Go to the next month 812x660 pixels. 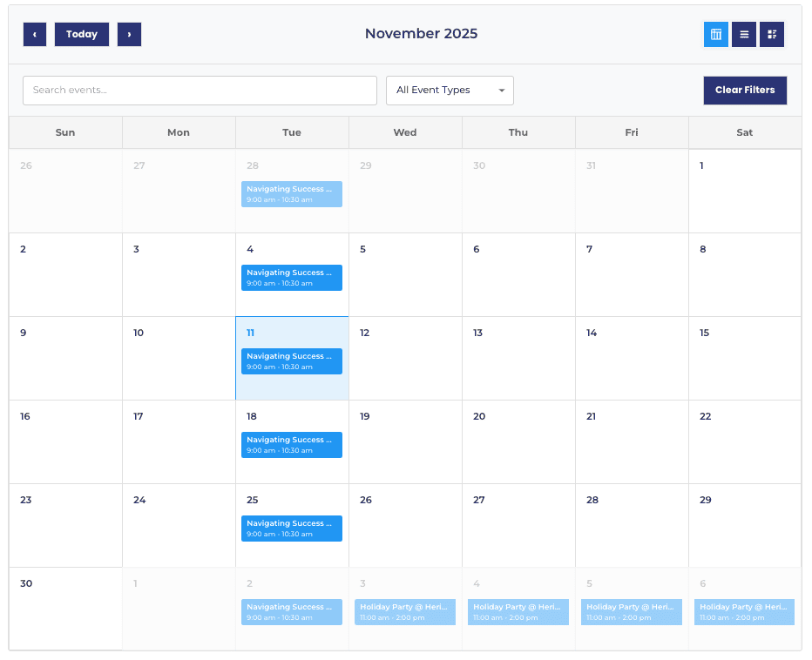[x=129, y=35]
